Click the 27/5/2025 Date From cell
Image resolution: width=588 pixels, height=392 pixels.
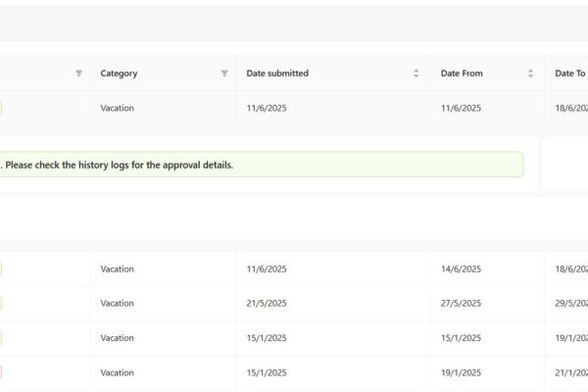(x=462, y=303)
